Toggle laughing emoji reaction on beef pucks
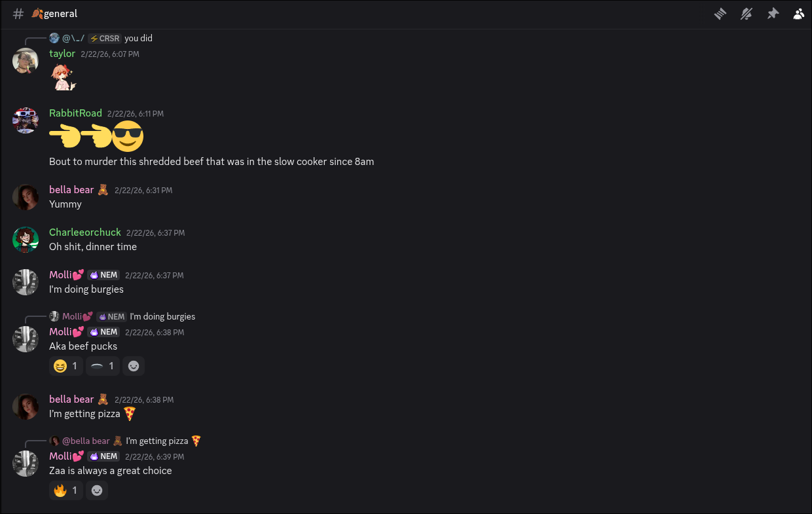The width and height of the screenshot is (812, 514). click(66, 366)
